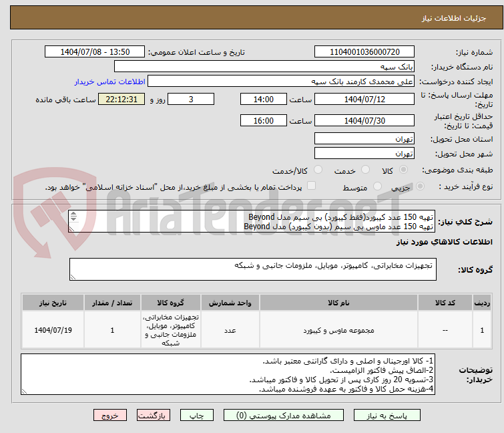The width and height of the screenshot is (504, 433).
Task: Click the کد کالا column header
Action: point(445,303)
